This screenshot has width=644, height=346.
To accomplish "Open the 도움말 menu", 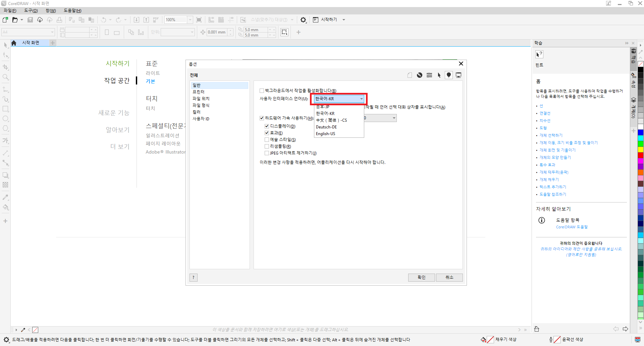I will [72, 11].
